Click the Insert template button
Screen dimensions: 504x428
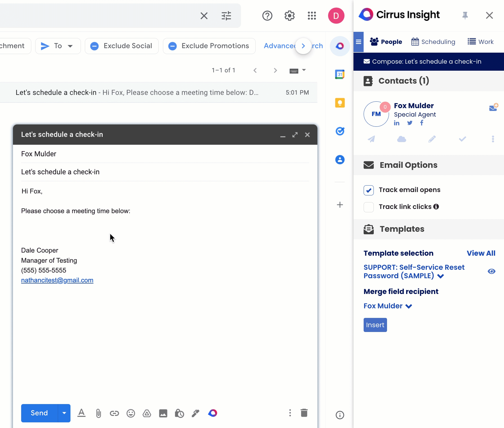pos(375,325)
